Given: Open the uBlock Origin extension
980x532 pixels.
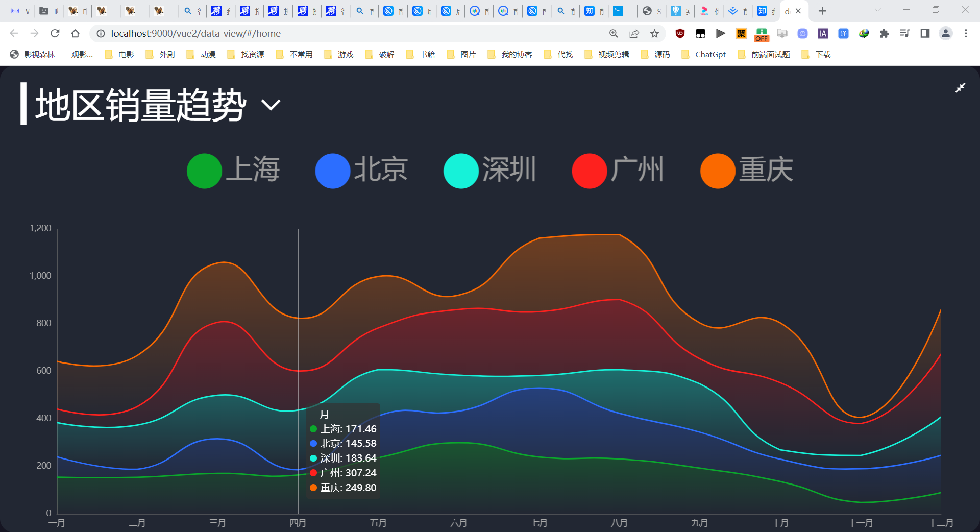Looking at the screenshot, I should click(680, 33).
